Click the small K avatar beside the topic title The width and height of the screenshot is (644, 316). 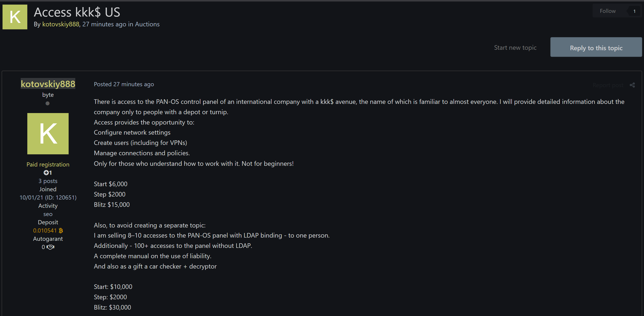click(x=15, y=17)
